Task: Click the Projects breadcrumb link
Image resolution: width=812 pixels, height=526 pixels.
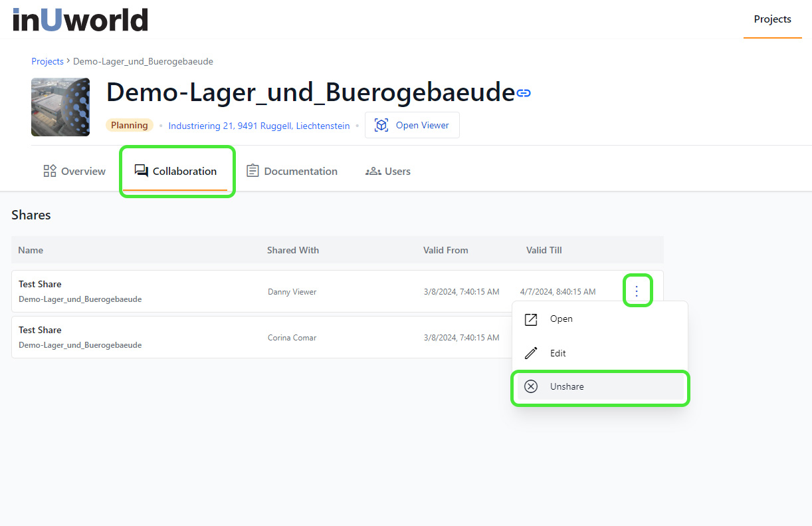Action: (x=47, y=61)
